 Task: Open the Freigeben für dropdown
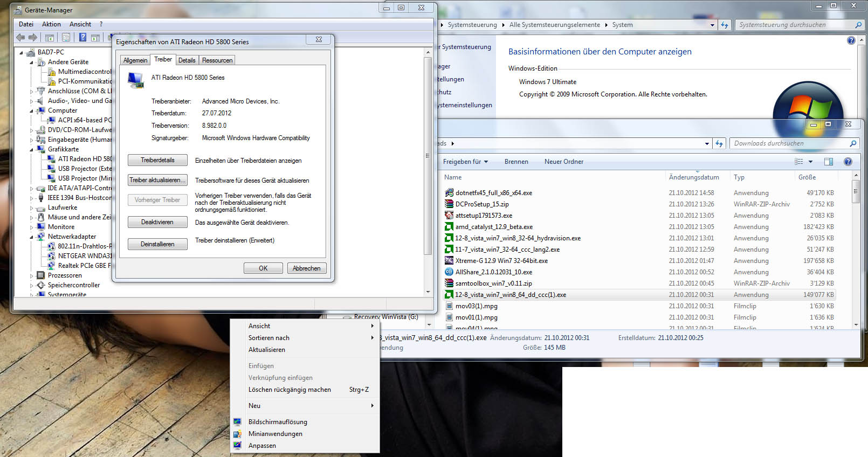[465, 162]
